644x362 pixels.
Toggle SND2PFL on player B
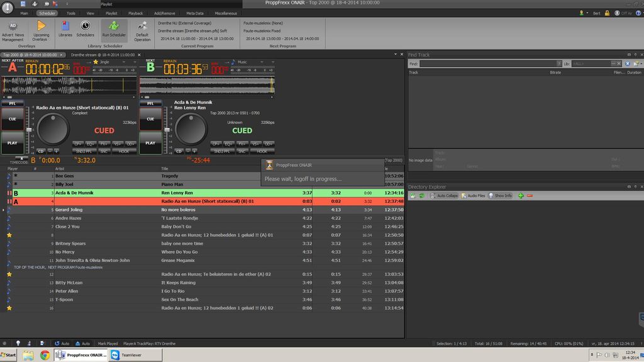coord(222,151)
